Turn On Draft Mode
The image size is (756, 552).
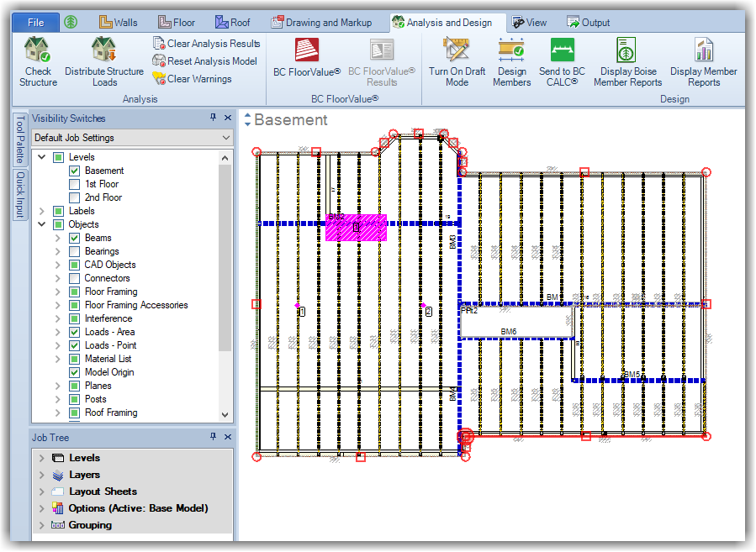click(457, 52)
